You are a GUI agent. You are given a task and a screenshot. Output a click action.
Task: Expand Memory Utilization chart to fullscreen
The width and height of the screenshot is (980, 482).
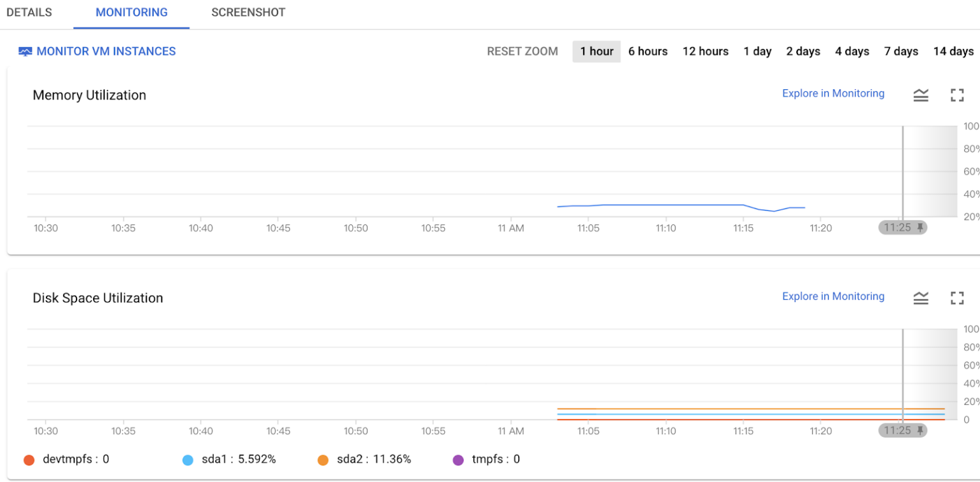point(956,95)
